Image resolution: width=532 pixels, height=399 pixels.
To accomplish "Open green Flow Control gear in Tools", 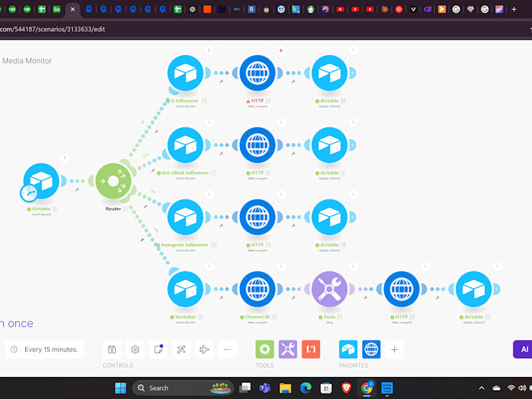I will [x=265, y=350].
